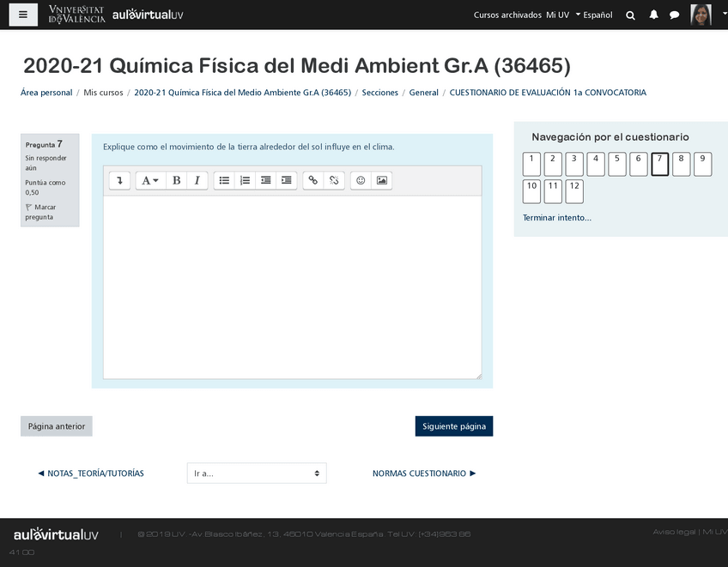This screenshot has height=567, width=728.
Task: Toggle bold formatting
Action: coord(177,180)
